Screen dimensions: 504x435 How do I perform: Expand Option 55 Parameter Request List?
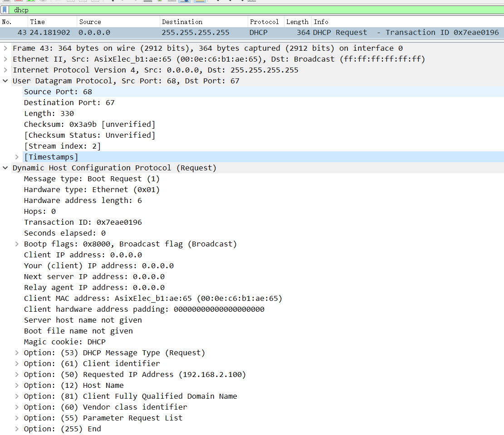[17, 418]
